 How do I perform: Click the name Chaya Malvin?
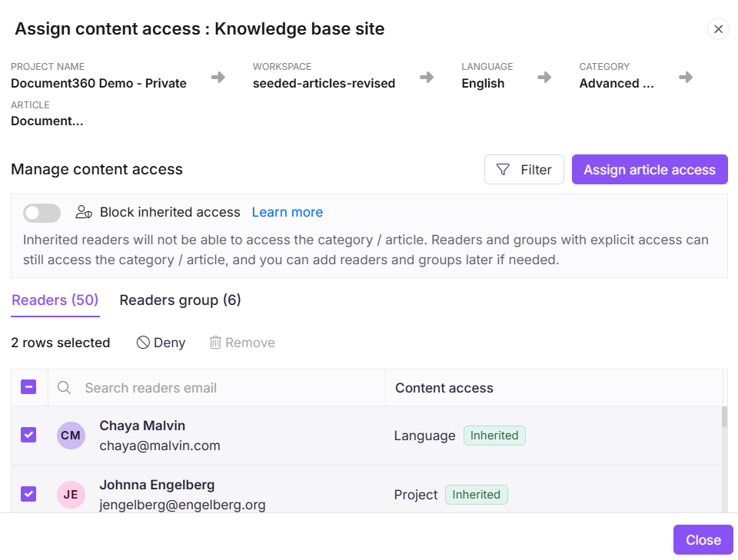coord(142,426)
